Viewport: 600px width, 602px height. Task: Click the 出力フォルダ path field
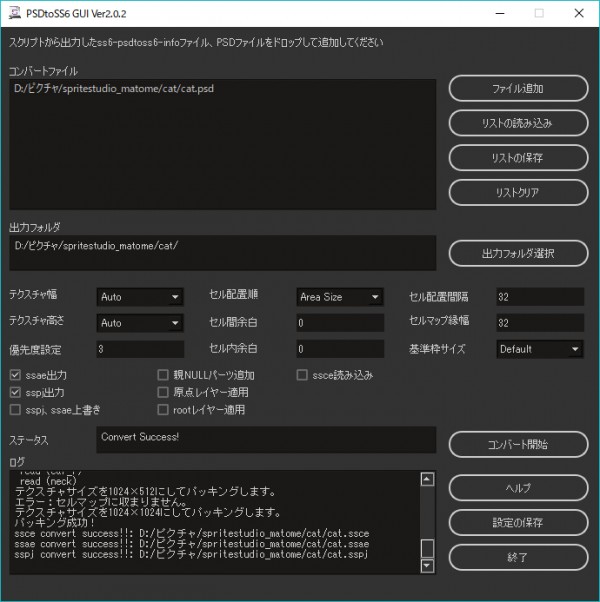pos(223,253)
